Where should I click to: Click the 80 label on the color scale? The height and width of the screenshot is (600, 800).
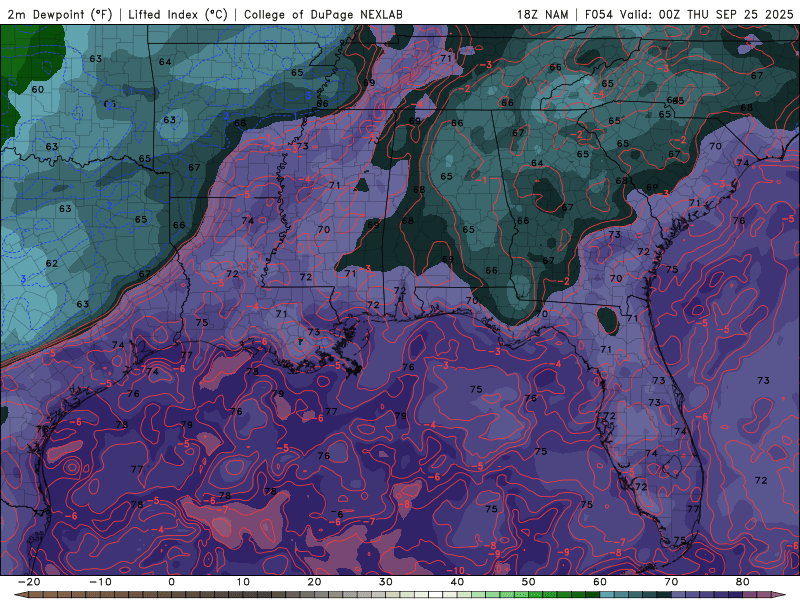click(x=743, y=582)
